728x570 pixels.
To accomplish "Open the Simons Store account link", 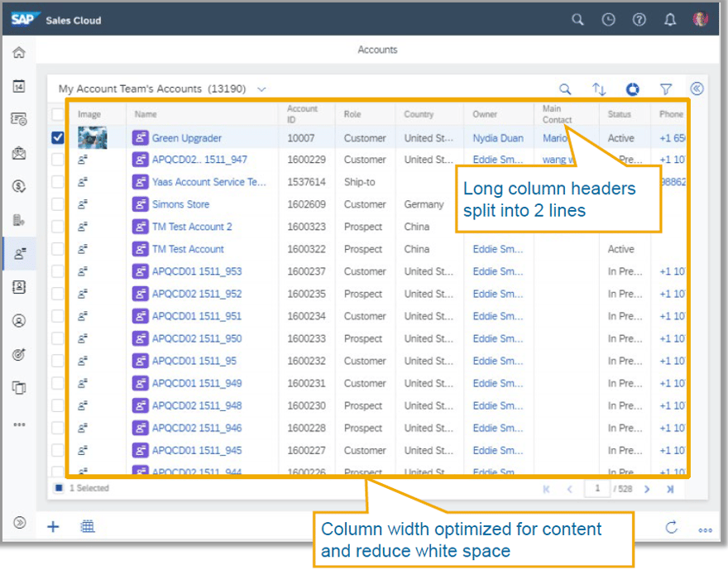I will (x=180, y=204).
